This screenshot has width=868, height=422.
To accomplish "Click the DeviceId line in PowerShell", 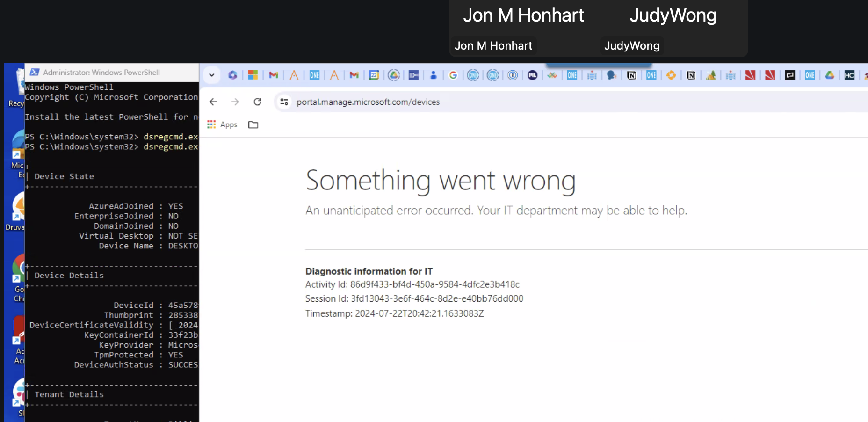I will pyautogui.click(x=156, y=305).
